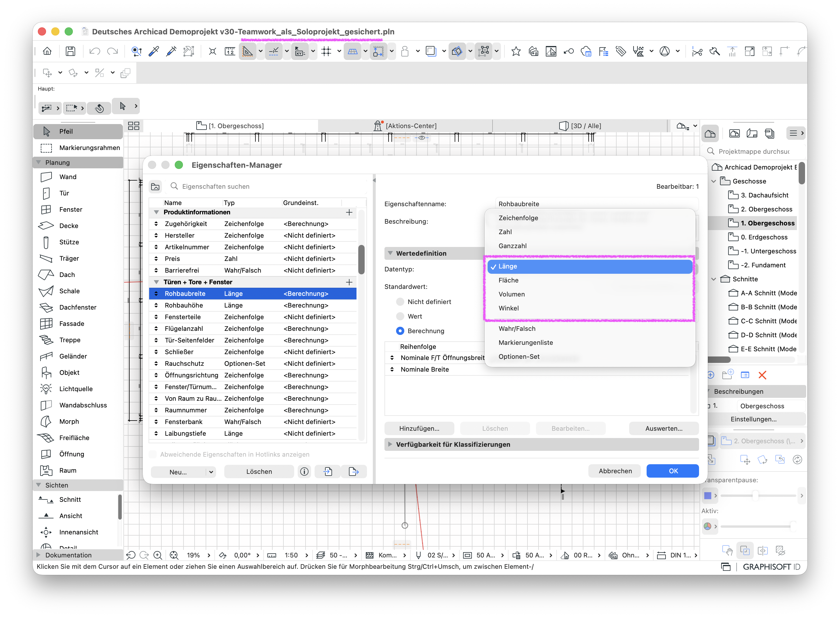Click the save floppy disk icon
Viewport: 840px width, 618px height.
70,51
